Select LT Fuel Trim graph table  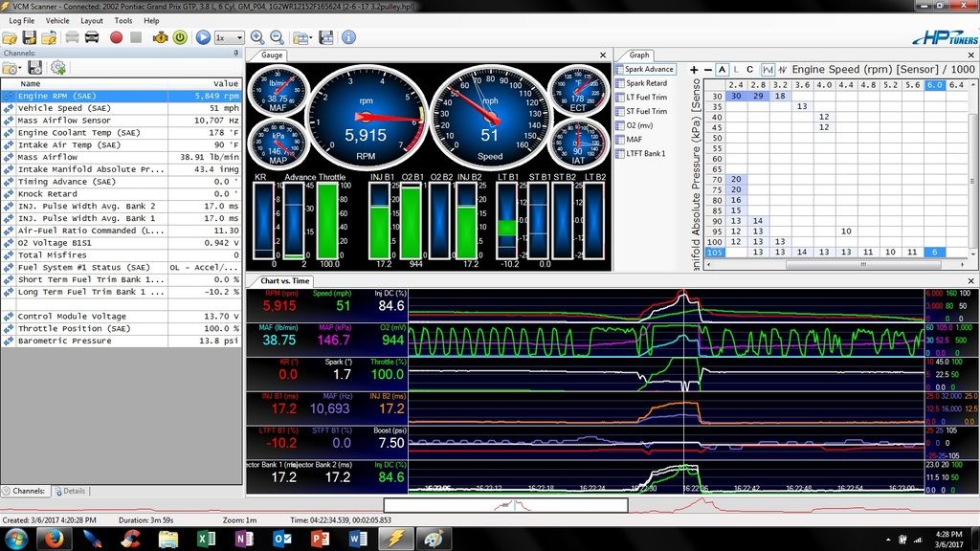point(641,98)
